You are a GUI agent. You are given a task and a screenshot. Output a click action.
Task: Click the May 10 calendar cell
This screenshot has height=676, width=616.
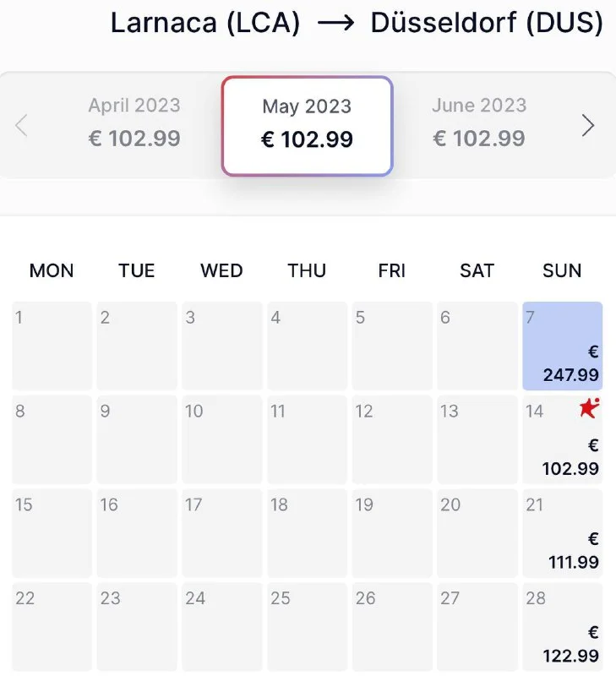[x=222, y=439]
